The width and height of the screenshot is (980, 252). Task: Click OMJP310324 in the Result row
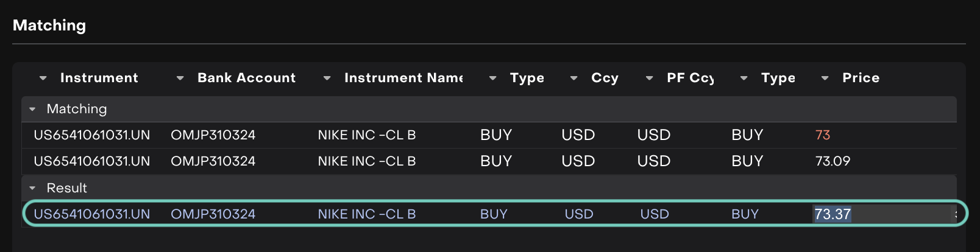coord(213,214)
